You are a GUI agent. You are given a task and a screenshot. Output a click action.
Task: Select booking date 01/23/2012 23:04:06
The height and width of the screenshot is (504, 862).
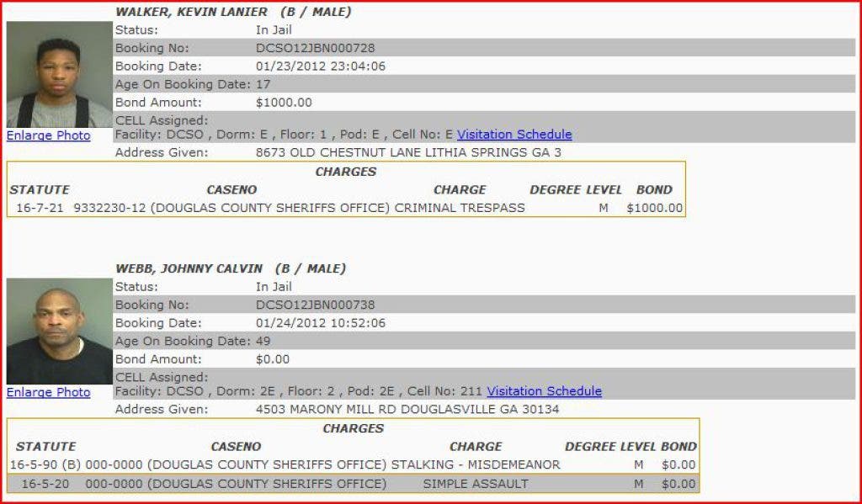[x=320, y=66]
